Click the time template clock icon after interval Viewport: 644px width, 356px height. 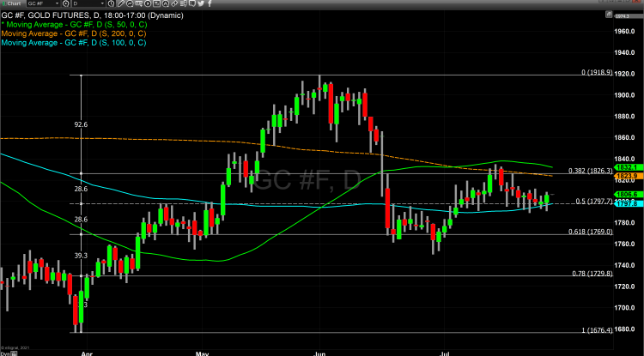pos(111,4)
